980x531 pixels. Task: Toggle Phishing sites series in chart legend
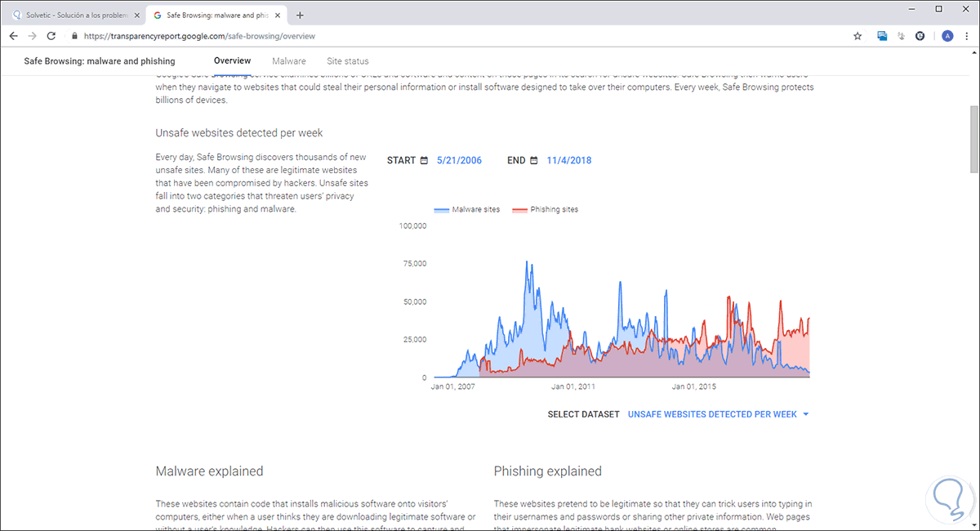point(545,210)
